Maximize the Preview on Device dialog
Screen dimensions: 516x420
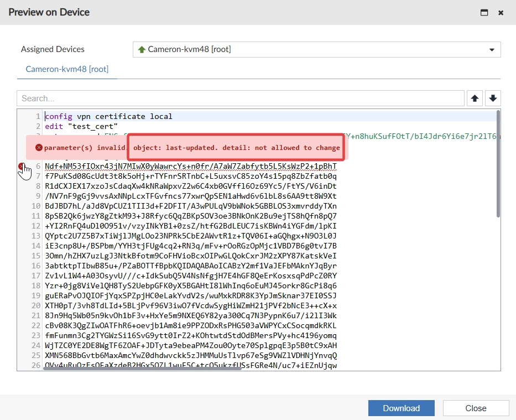pyautogui.click(x=484, y=13)
